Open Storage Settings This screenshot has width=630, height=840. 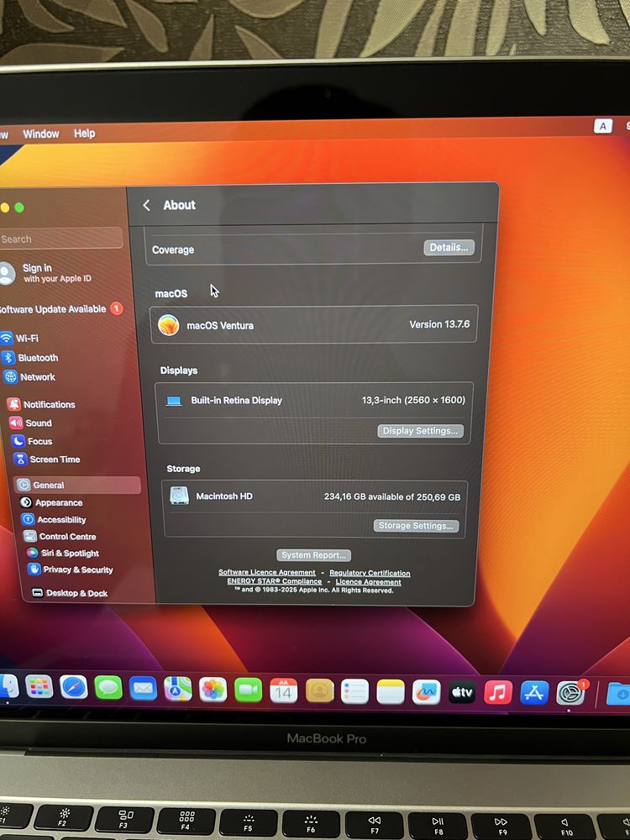click(x=417, y=526)
